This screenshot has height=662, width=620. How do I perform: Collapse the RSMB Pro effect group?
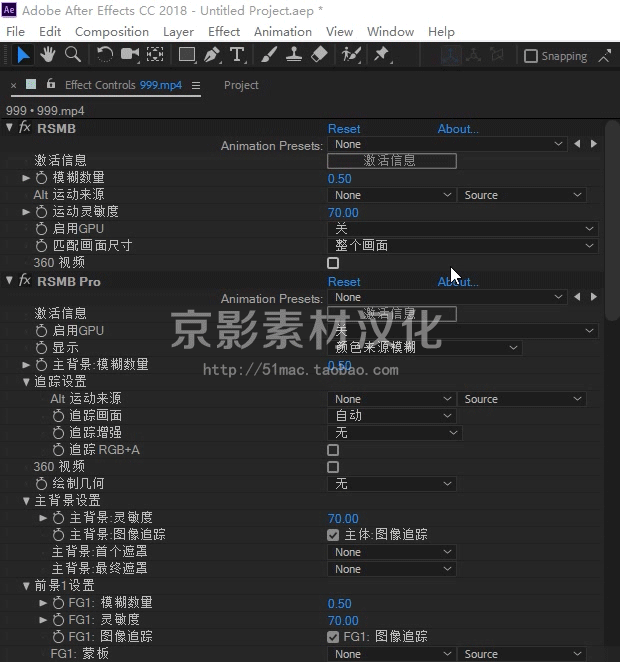(9, 280)
